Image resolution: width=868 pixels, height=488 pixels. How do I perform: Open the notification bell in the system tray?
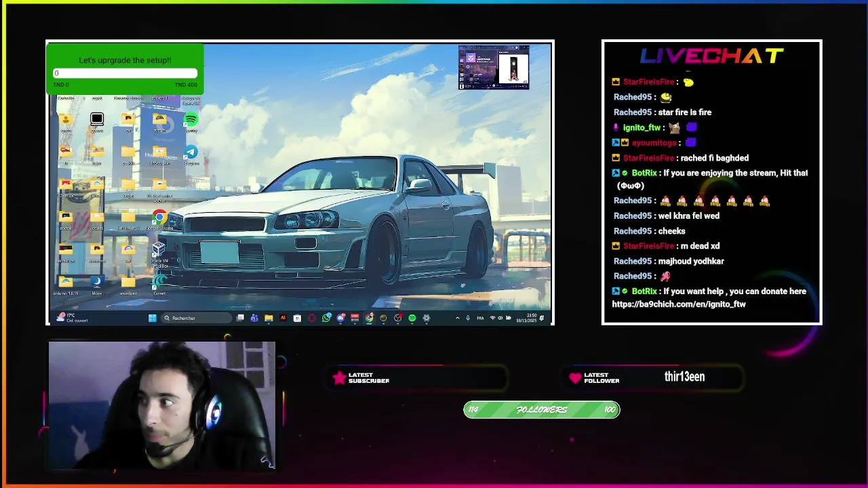pyautogui.click(x=542, y=318)
